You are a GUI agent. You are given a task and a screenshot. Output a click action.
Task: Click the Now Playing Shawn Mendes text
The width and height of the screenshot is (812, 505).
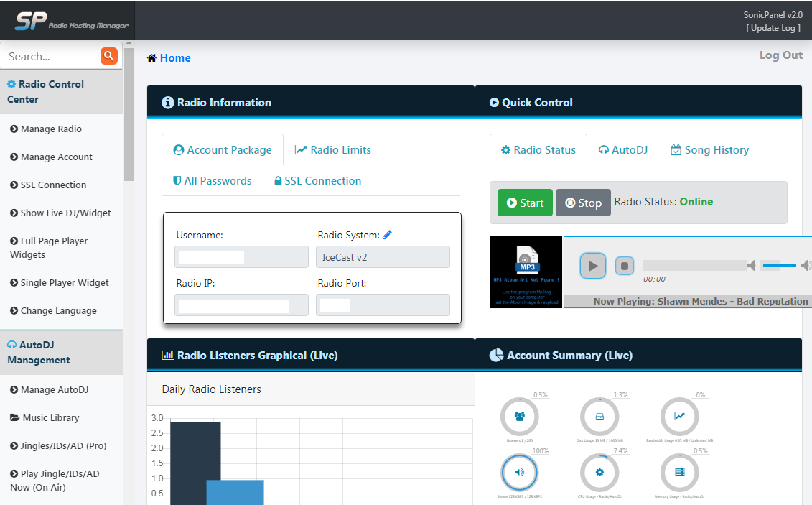(x=700, y=301)
